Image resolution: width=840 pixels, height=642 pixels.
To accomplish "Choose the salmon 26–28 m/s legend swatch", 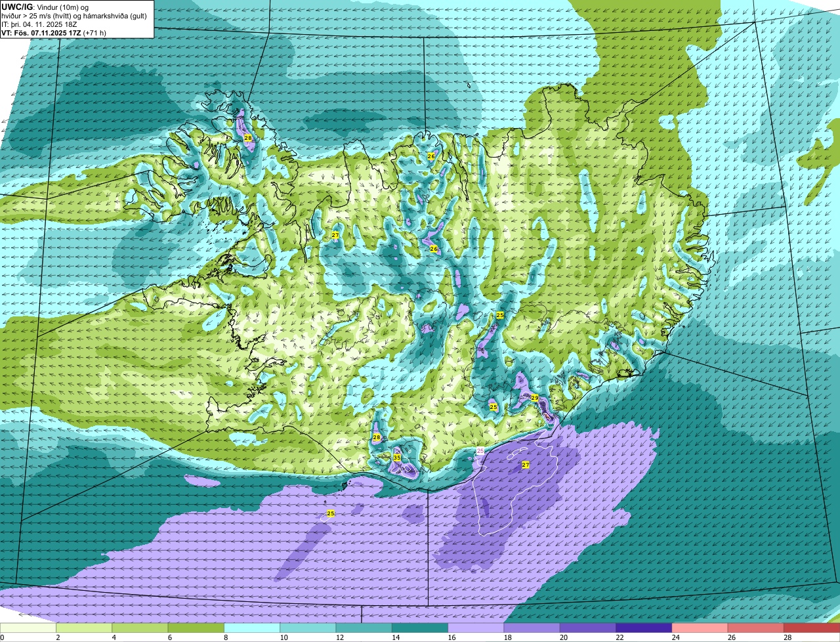I will 756,628.
